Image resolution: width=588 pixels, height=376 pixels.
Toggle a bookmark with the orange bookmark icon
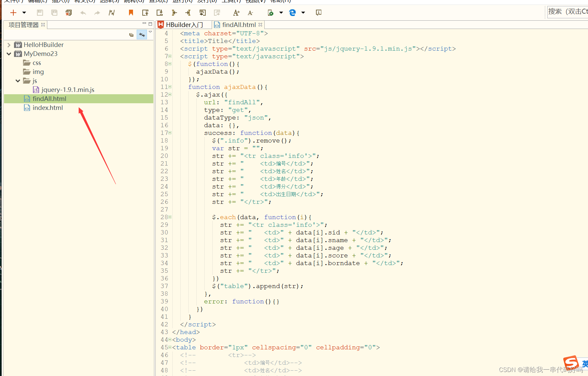click(131, 13)
